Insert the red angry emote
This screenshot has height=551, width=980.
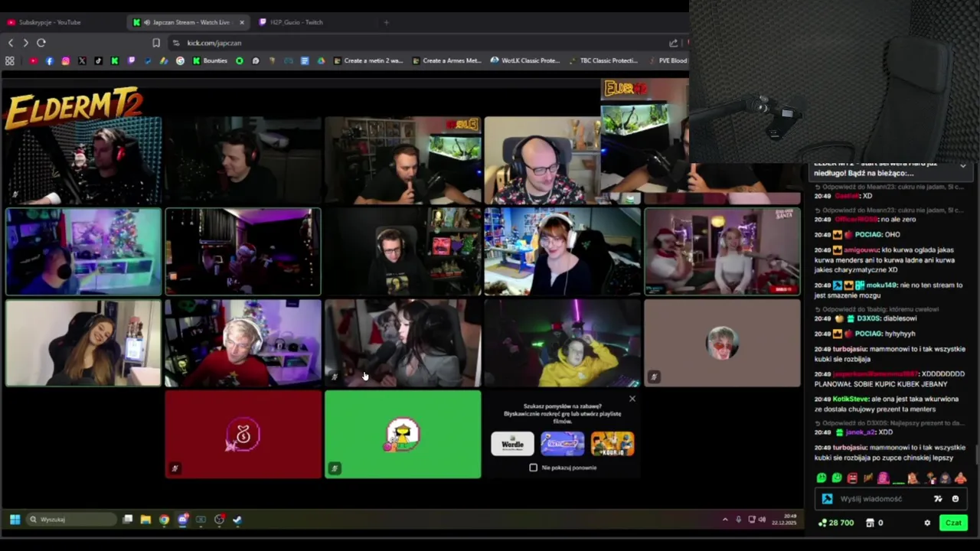click(x=852, y=478)
